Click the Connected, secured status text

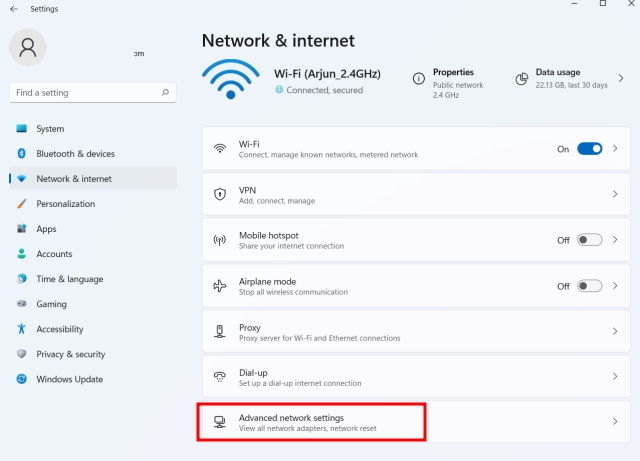tap(324, 90)
